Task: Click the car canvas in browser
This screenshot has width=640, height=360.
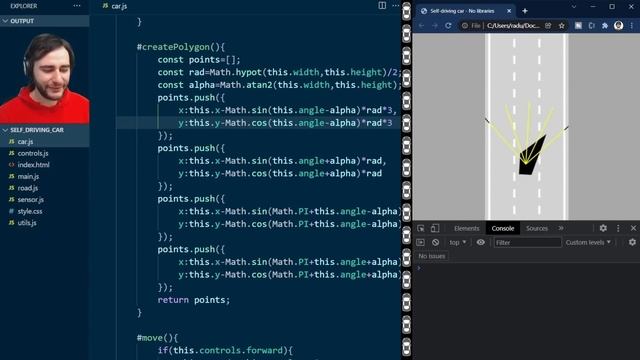Action: click(x=526, y=127)
